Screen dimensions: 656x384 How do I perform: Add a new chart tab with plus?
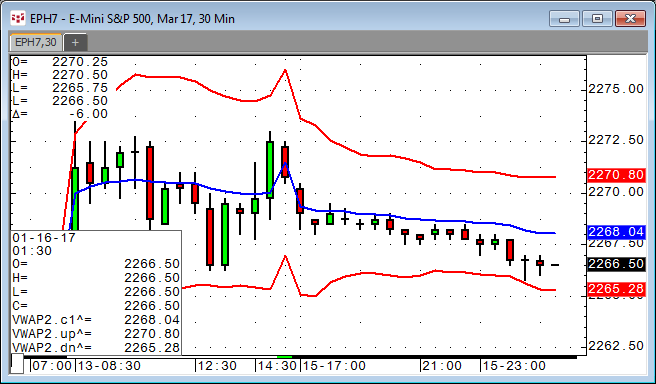(x=75, y=42)
